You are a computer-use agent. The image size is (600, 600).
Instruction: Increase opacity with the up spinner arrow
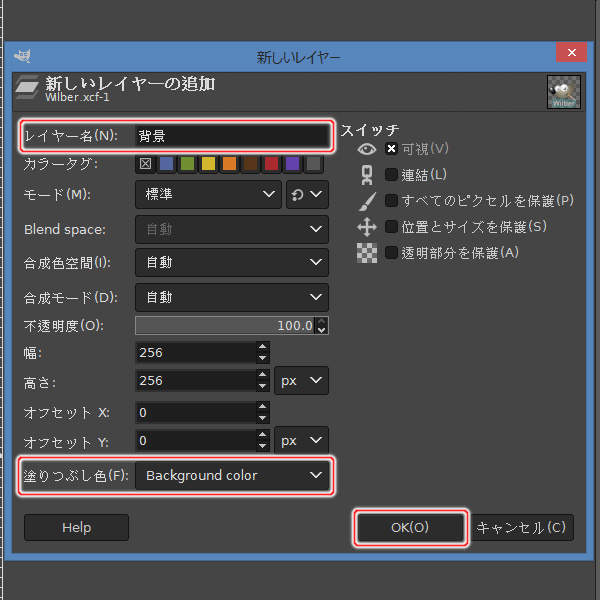(322, 321)
